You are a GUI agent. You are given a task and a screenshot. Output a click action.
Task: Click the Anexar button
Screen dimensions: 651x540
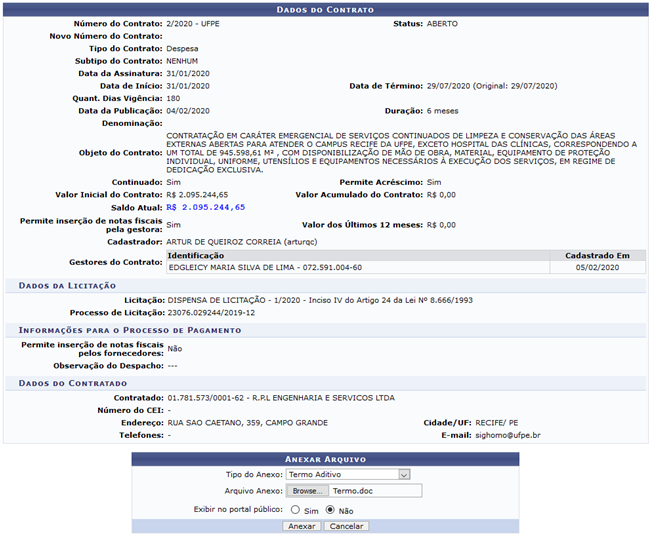pos(301,526)
